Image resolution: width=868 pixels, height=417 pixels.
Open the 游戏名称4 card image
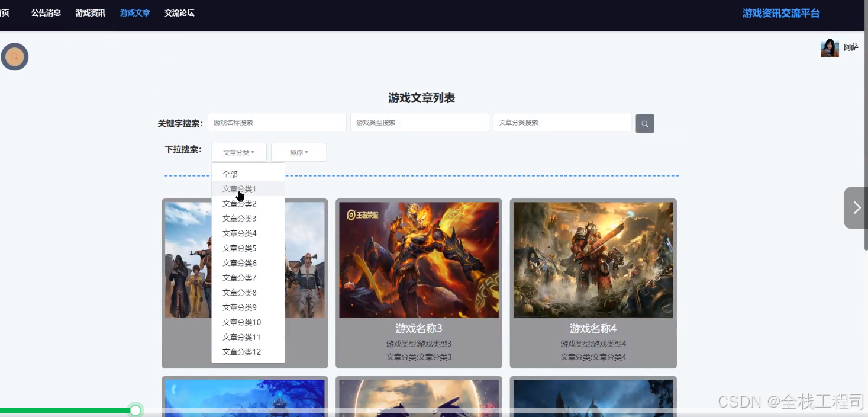point(593,260)
